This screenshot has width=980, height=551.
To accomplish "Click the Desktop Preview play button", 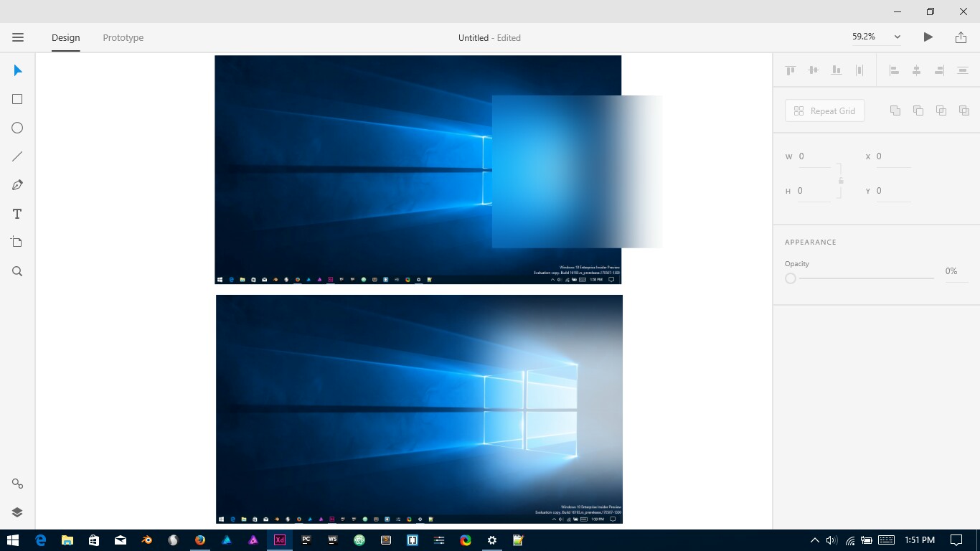I will 928,37.
